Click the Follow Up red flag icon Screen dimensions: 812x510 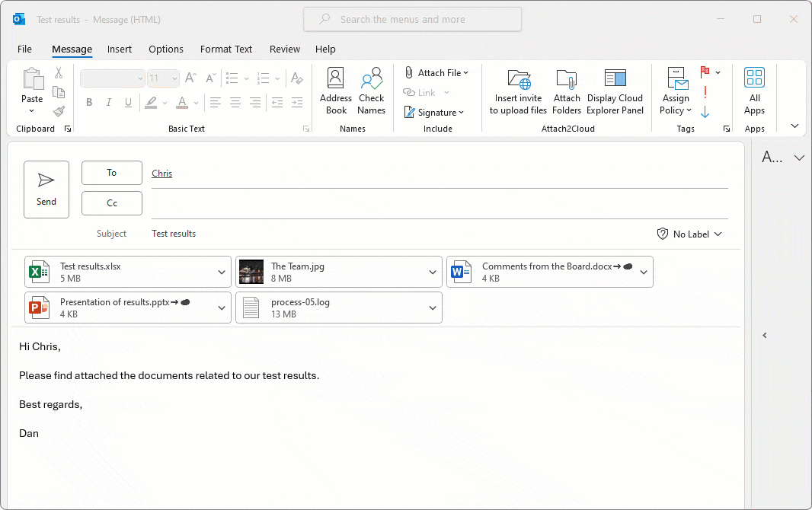(x=705, y=72)
